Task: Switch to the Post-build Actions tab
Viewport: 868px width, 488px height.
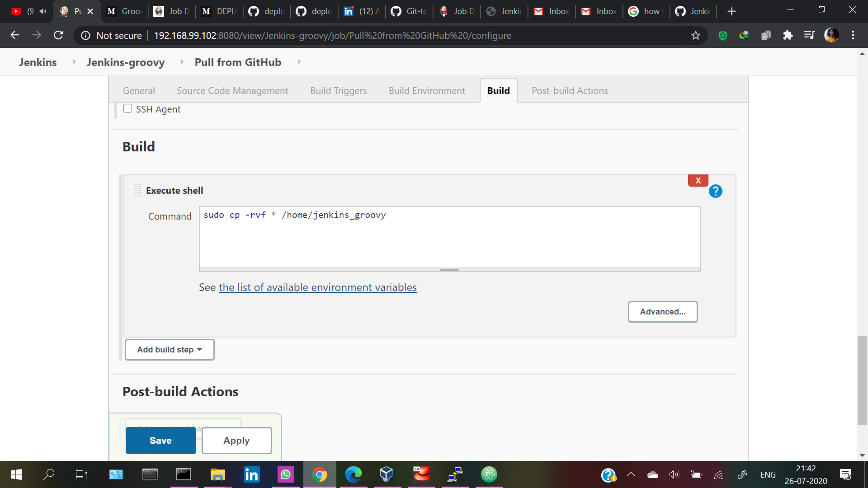Action: (570, 90)
